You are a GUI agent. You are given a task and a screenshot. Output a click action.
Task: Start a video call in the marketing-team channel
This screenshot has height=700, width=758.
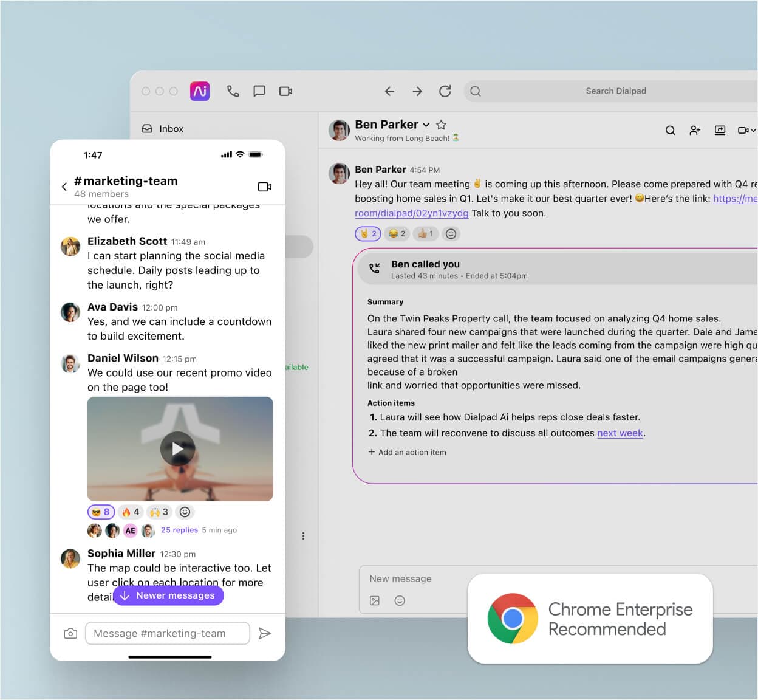[265, 187]
